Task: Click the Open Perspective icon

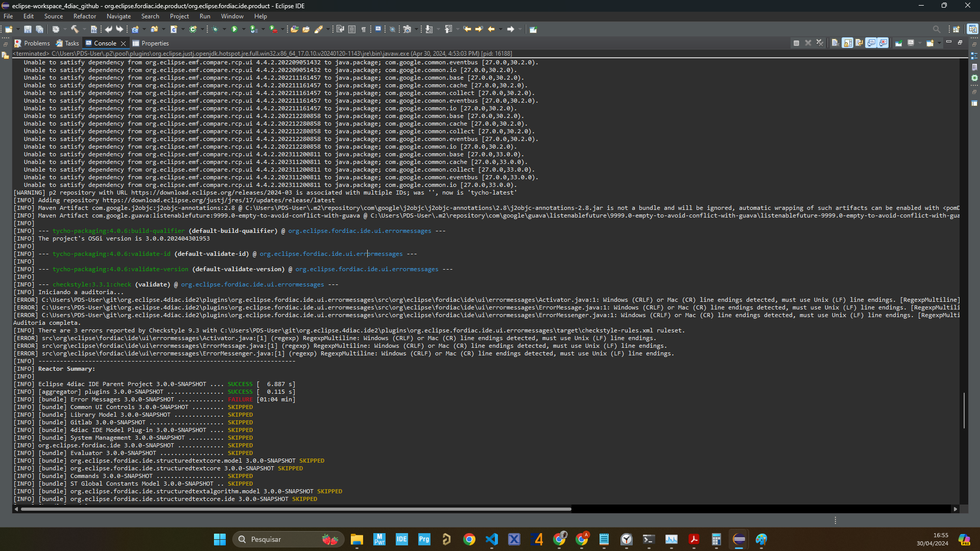Action: click(x=957, y=29)
